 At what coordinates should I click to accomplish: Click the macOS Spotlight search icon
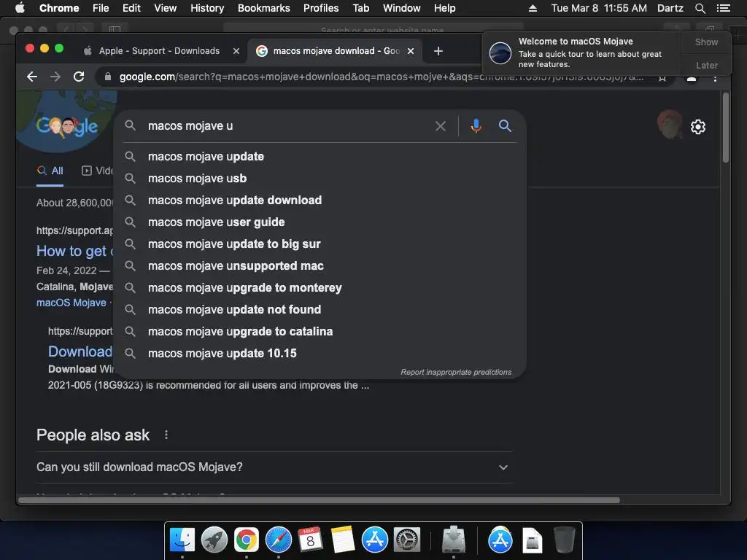[x=700, y=8]
